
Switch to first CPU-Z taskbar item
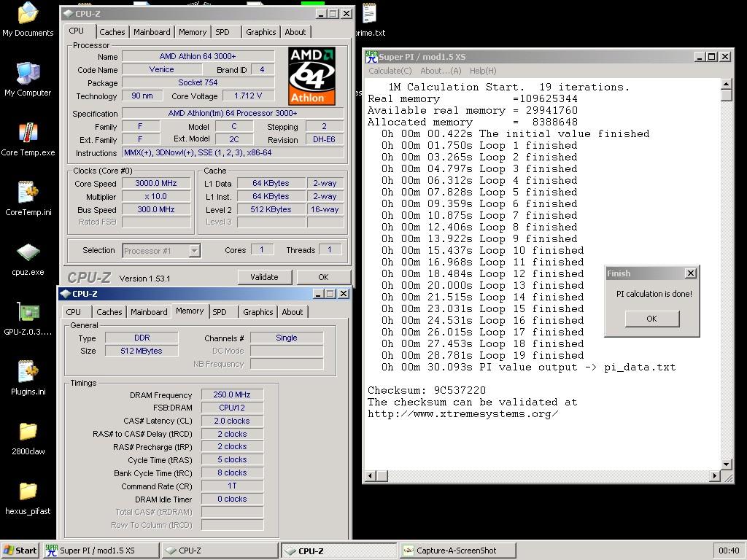(x=220, y=551)
